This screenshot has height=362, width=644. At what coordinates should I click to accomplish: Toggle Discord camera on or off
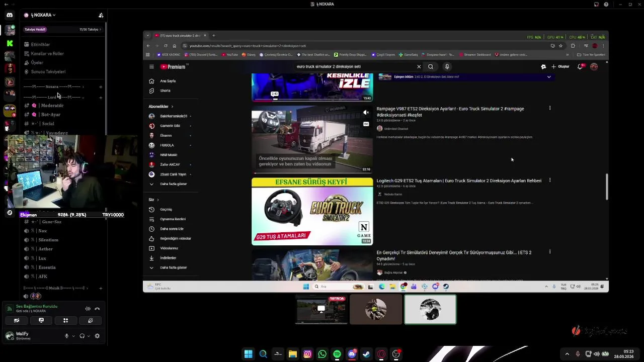(x=17, y=320)
